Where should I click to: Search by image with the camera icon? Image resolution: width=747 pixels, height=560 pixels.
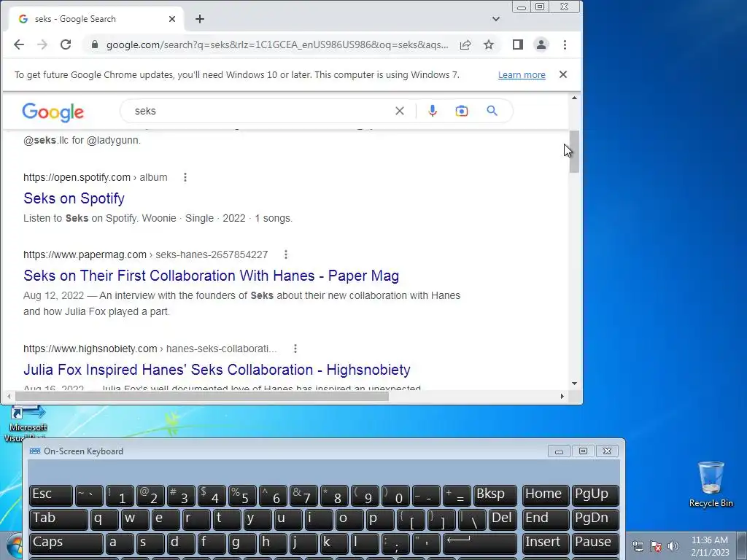[x=462, y=111]
